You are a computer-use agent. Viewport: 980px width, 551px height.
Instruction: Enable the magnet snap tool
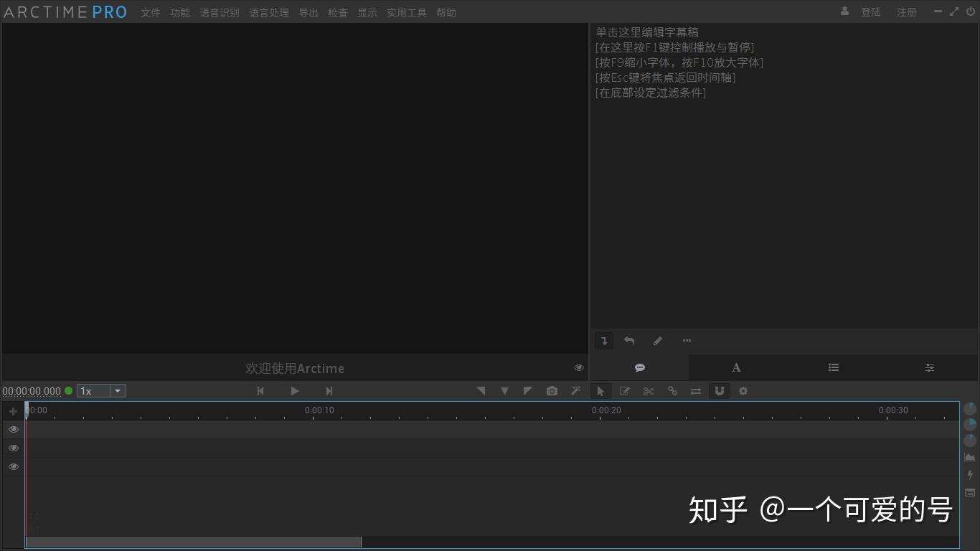click(720, 391)
